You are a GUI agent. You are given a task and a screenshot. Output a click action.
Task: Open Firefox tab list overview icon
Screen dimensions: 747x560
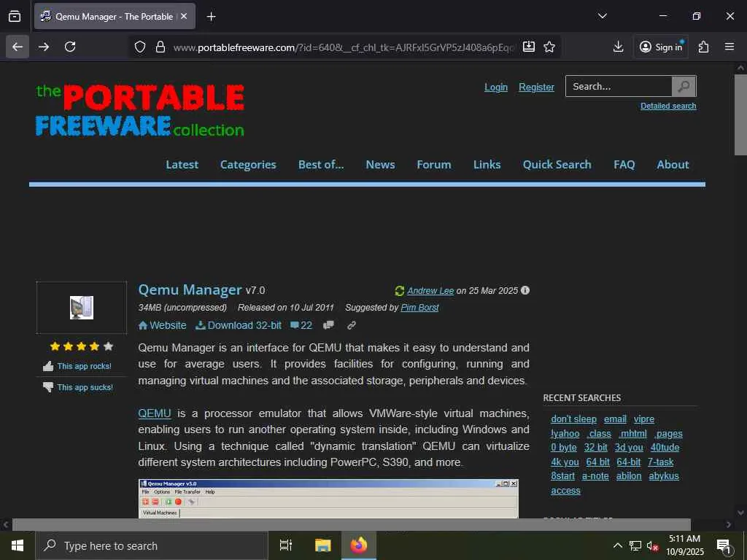point(15,16)
